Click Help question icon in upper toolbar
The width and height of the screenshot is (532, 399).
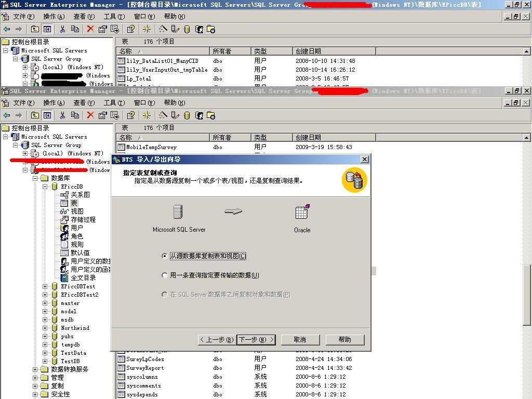tap(130, 29)
